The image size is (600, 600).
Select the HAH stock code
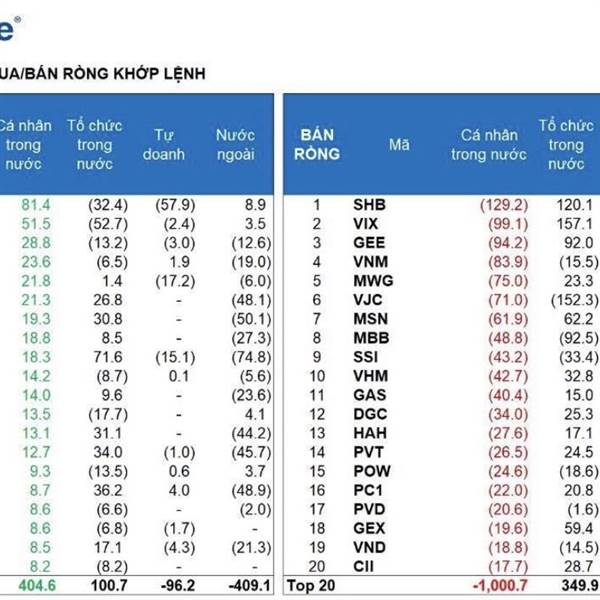tap(370, 433)
